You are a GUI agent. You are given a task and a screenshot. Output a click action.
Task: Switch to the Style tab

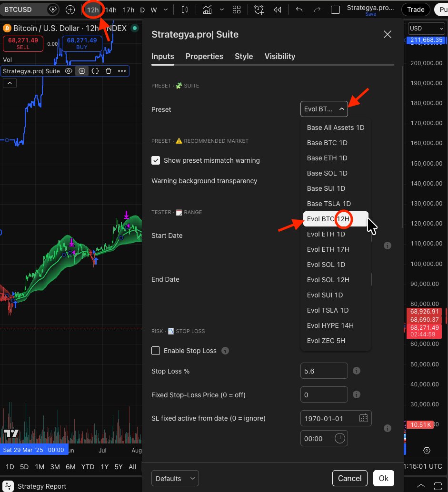click(244, 56)
